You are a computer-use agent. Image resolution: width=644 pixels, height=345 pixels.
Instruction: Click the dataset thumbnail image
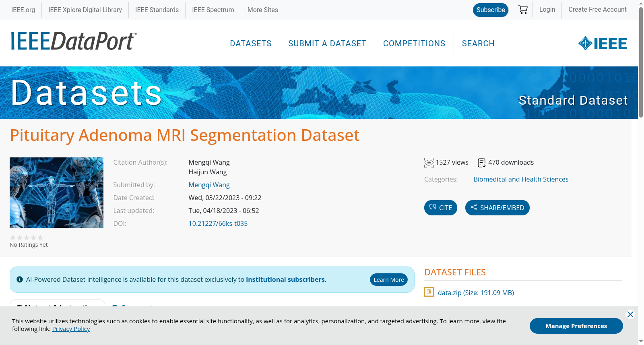56,192
